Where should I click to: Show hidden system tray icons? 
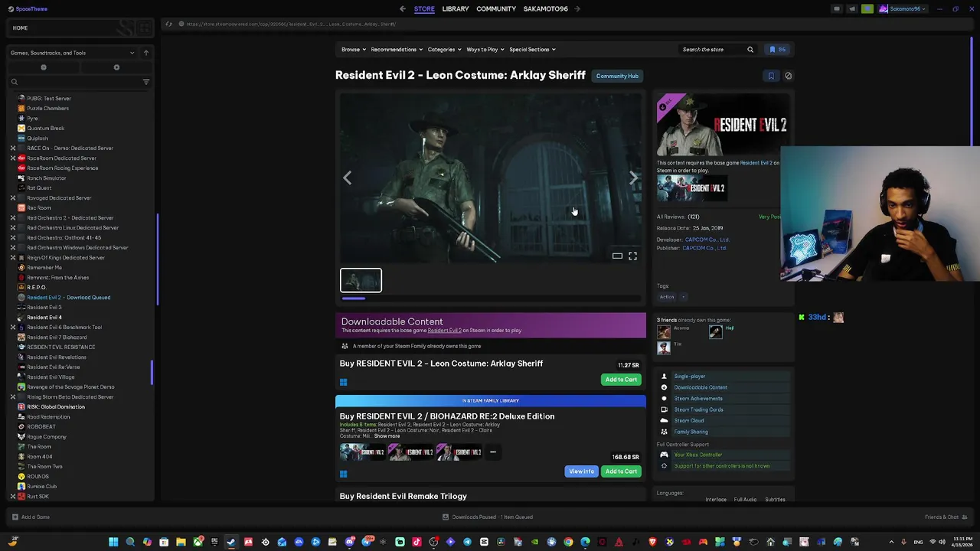[892, 543]
